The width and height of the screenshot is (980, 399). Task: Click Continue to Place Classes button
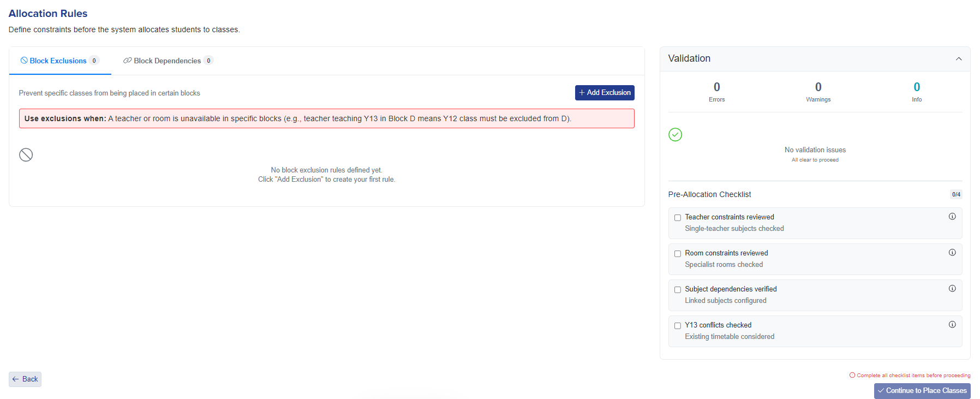pos(922,391)
